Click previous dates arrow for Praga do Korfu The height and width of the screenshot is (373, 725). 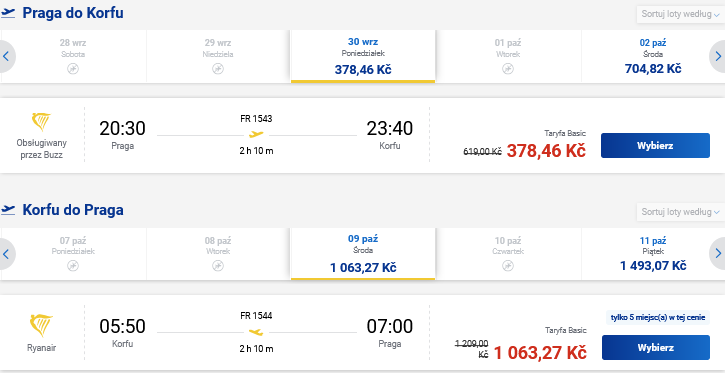(x=6, y=56)
